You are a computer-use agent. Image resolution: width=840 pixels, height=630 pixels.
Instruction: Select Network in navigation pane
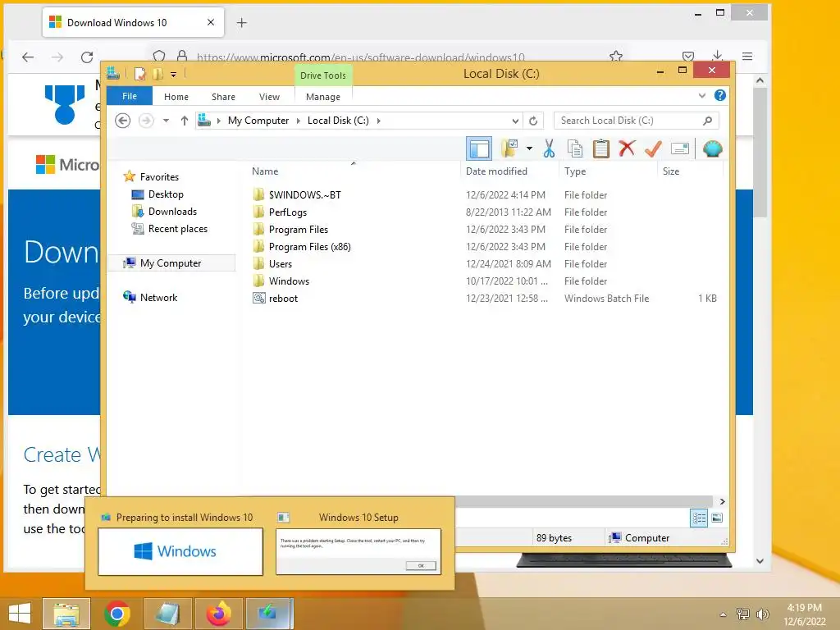tap(158, 297)
